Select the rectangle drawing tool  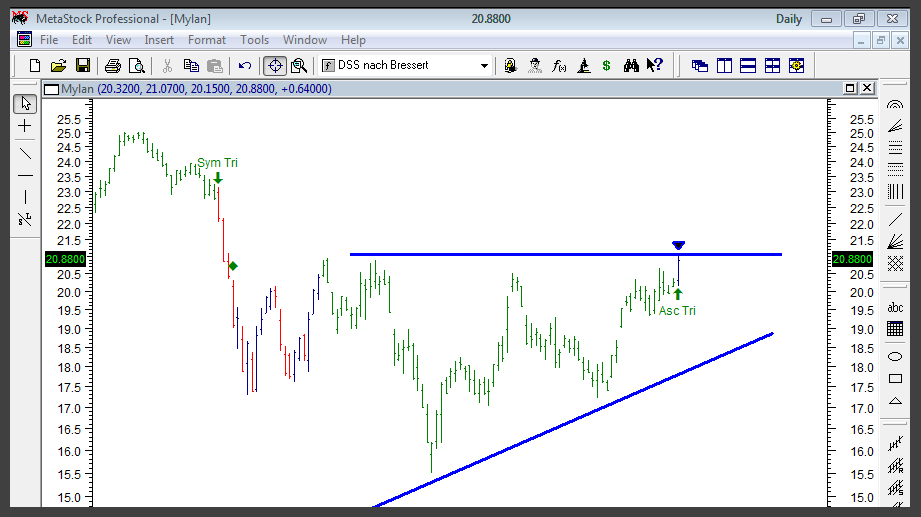(895, 379)
